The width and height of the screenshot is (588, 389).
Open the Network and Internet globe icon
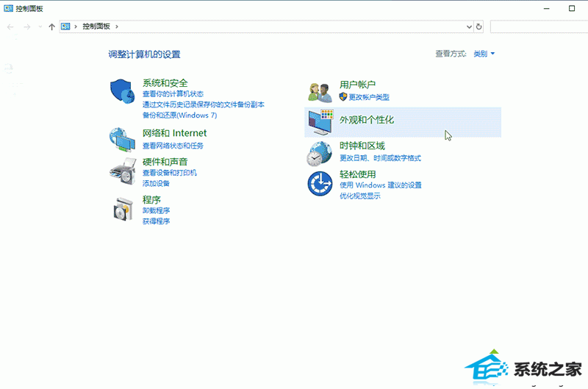[122, 140]
